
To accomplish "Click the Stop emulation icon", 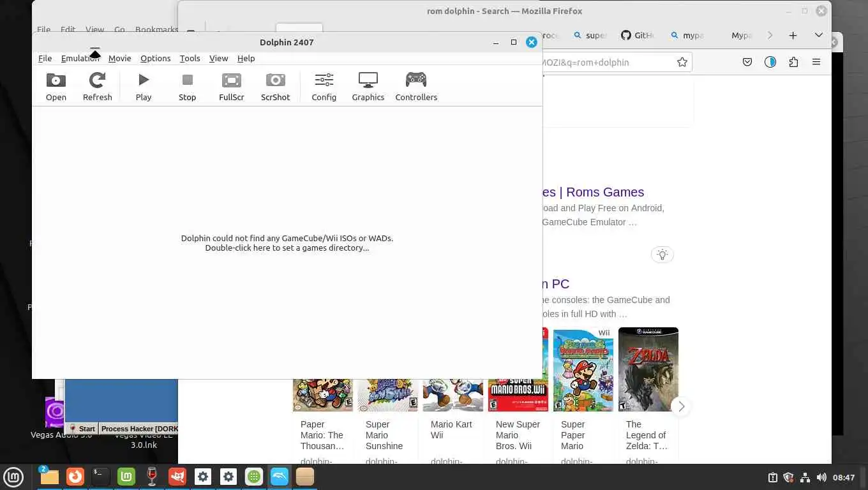I will pos(187,87).
